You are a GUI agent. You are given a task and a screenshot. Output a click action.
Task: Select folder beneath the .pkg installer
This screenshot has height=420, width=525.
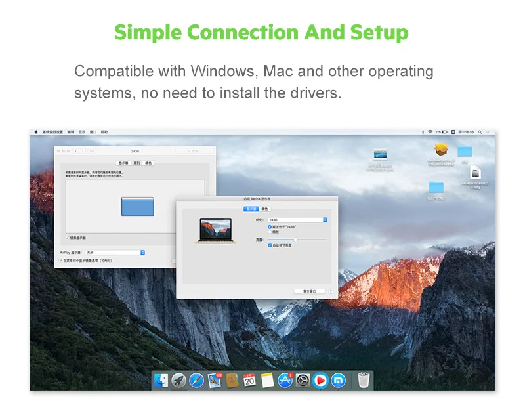[x=436, y=187]
